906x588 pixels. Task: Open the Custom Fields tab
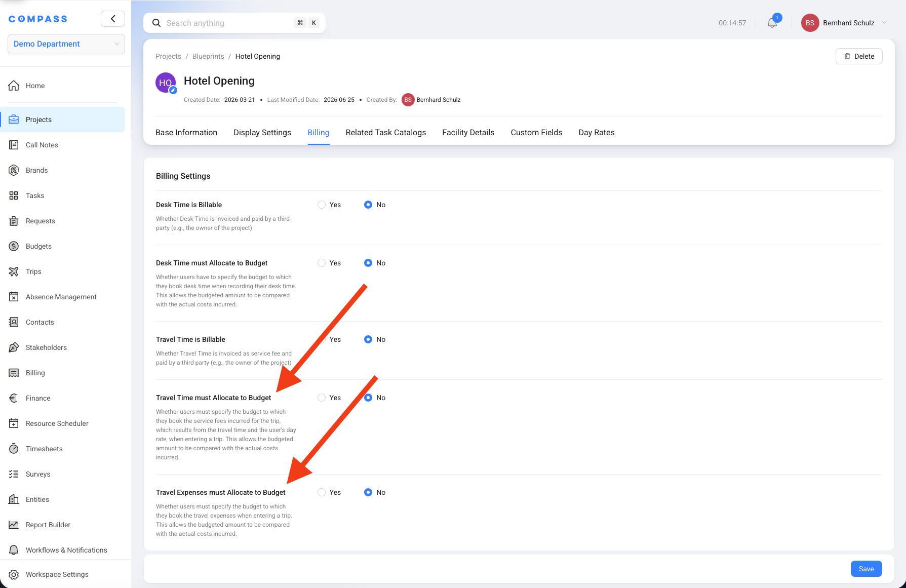(536, 132)
